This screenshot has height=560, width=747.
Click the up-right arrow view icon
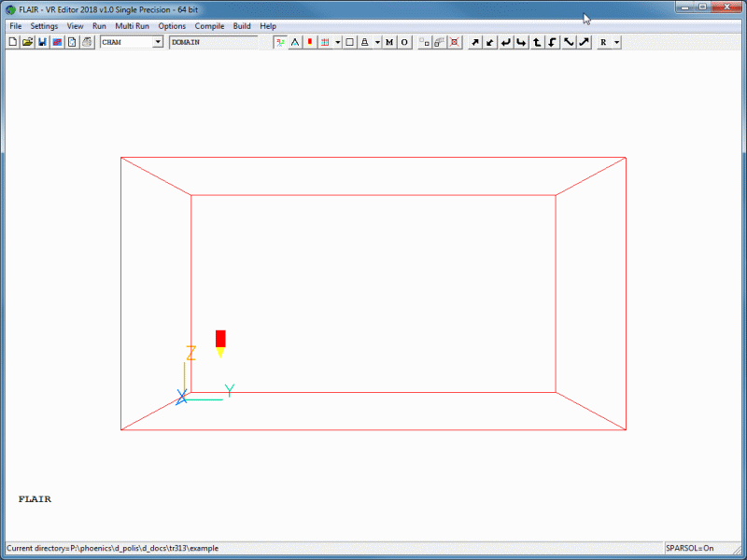474,42
